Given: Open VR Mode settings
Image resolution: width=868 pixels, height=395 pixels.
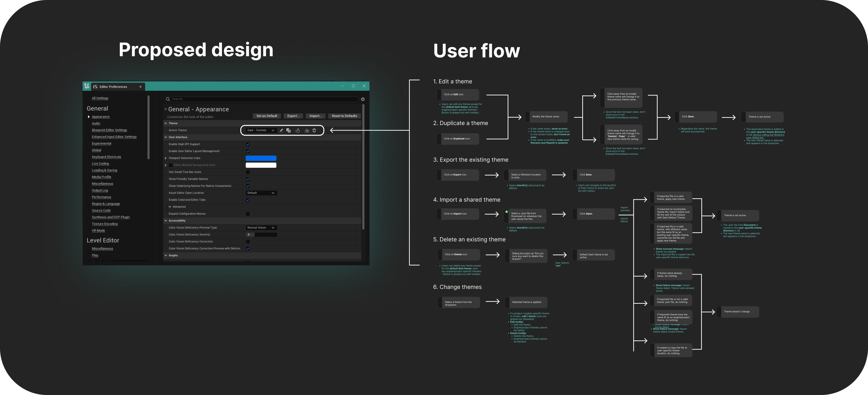Looking at the screenshot, I should [x=98, y=231].
